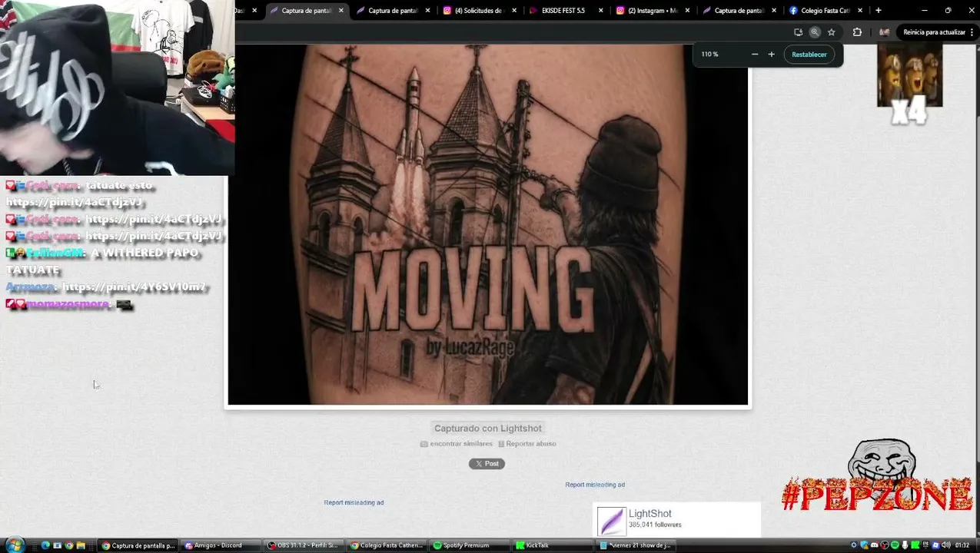980x553 pixels.
Task: Click the install/cast icon in address bar
Action: pyautogui.click(x=798, y=32)
